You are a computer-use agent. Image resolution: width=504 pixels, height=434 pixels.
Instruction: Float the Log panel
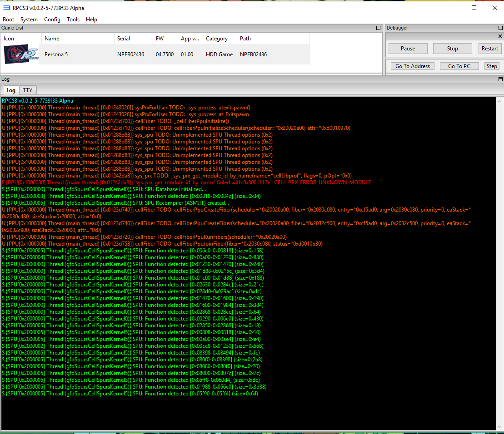coord(500,79)
